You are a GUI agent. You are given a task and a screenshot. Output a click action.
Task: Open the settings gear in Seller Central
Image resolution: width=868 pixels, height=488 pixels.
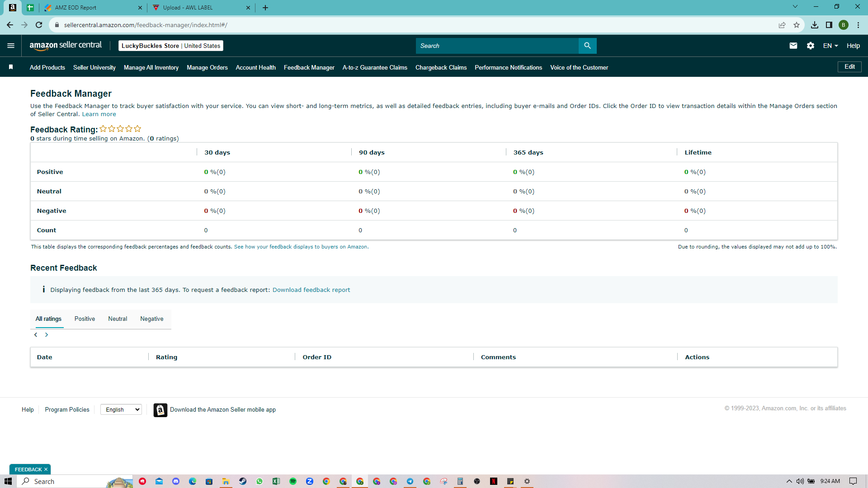tap(811, 46)
